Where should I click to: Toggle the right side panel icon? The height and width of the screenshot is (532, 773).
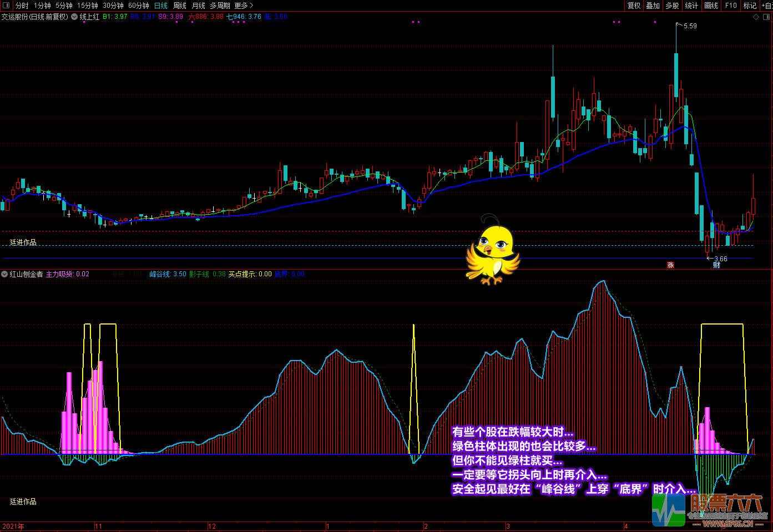(x=766, y=17)
